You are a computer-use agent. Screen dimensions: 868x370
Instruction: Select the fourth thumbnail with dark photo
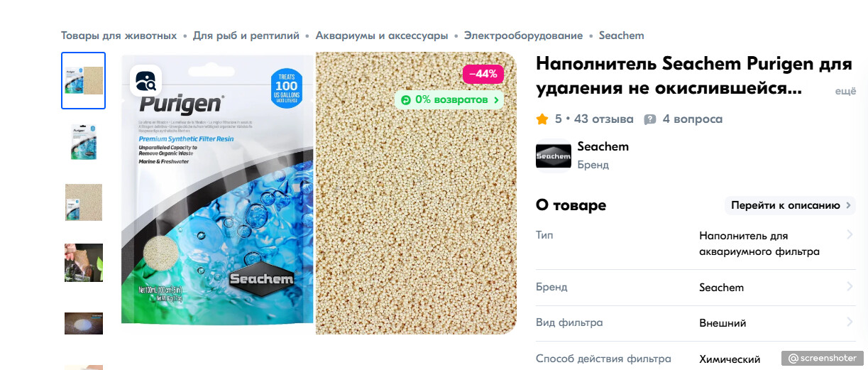[x=83, y=263]
